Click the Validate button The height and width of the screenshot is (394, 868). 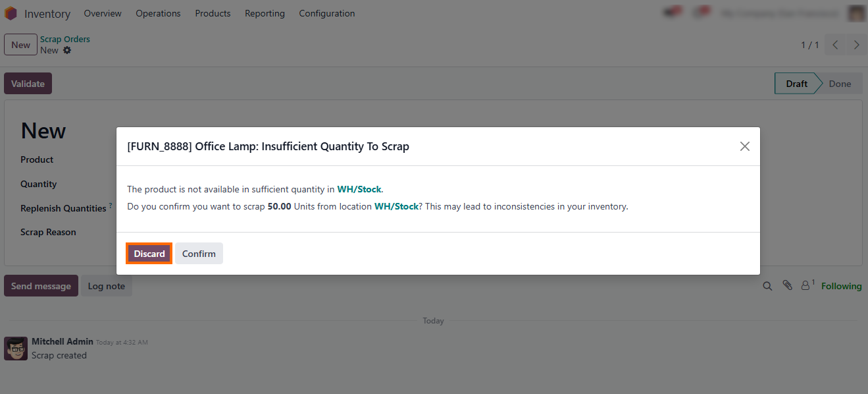coord(28,84)
